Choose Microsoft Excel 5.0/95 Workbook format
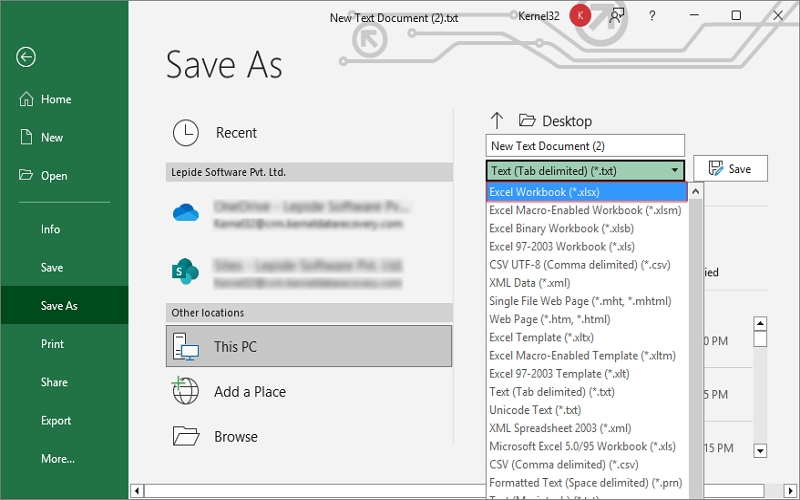The image size is (800, 500). 587,446
